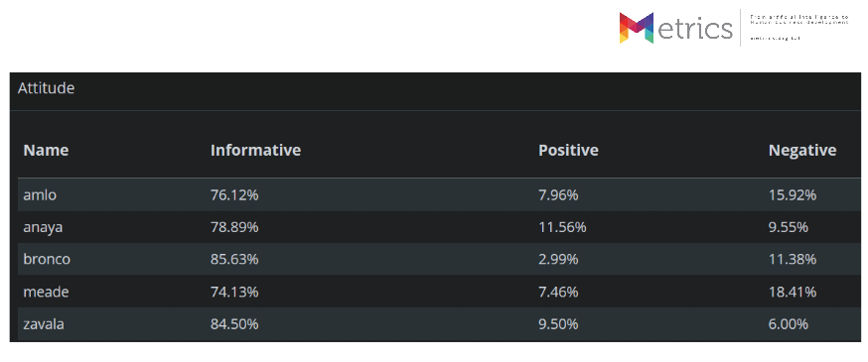Click amlo's 76.12% informative value
This screenshot has width=868, height=362.
coord(234,194)
